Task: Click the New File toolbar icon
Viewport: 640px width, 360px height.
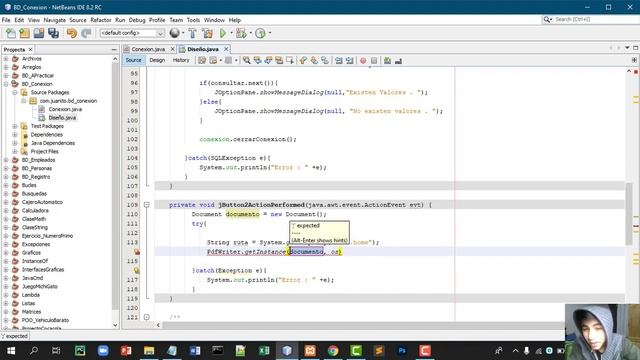Action: pos(11,33)
